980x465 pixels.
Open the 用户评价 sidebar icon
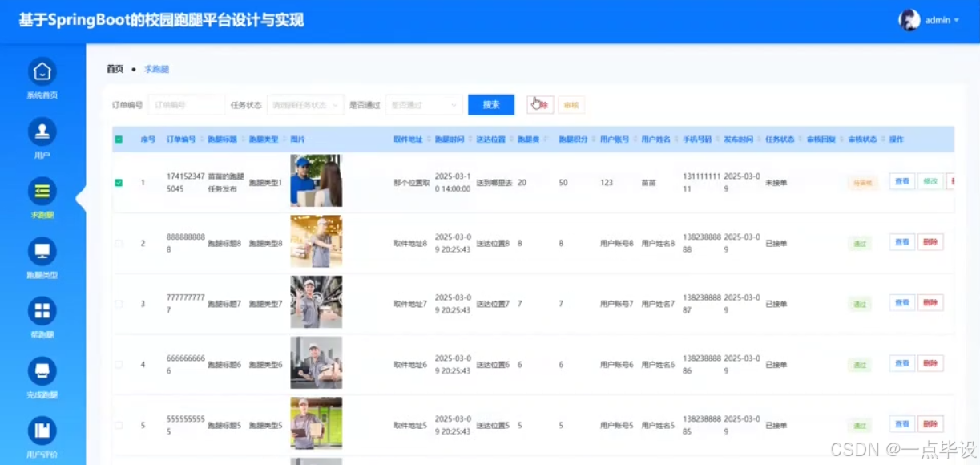coord(41,431)
